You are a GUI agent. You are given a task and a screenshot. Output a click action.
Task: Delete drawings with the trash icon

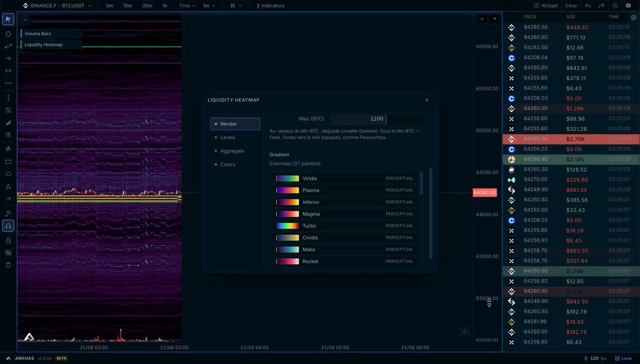[x=8, y=265]
